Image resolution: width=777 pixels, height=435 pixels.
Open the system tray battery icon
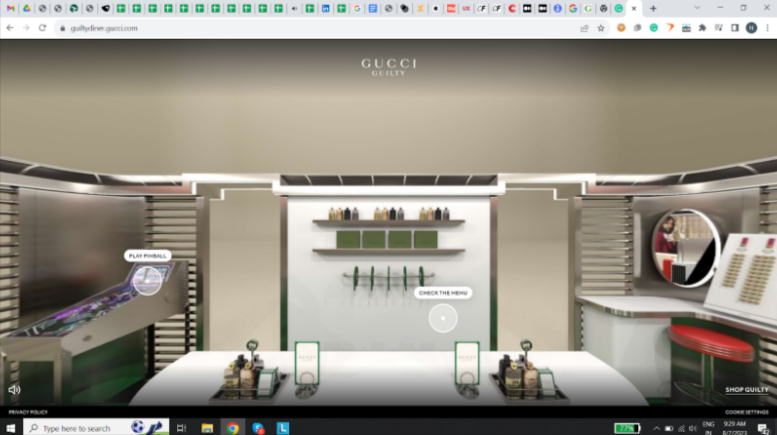coord(669,428)
